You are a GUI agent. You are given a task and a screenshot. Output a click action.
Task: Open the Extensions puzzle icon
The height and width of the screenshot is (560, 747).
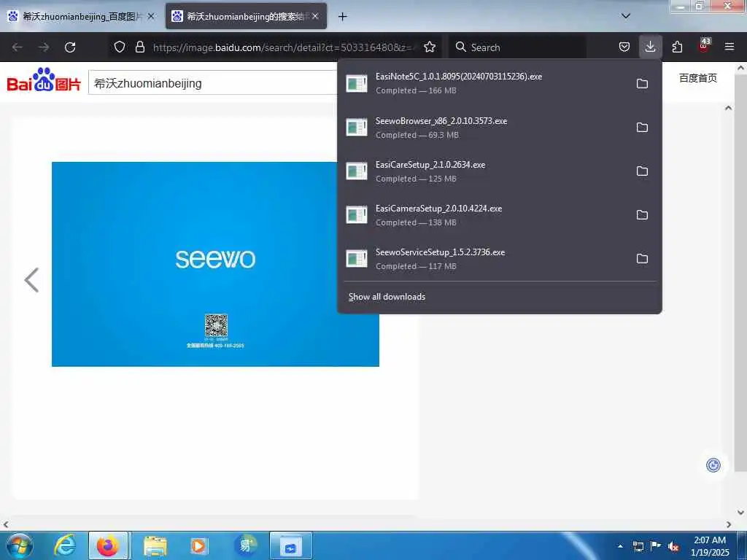(677, 47)
